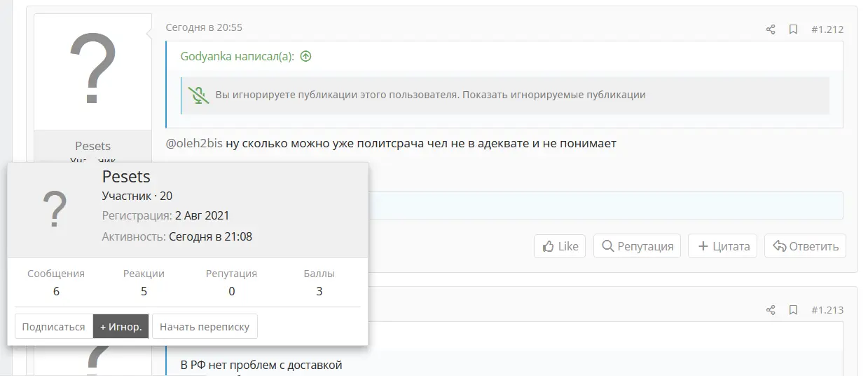Like the post by Pesets

pos(560,246)
